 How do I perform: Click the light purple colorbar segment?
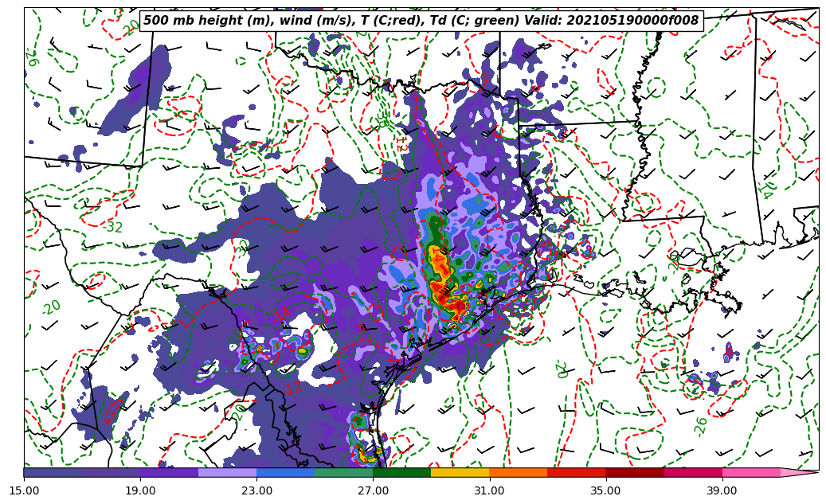tap(227, 473)
